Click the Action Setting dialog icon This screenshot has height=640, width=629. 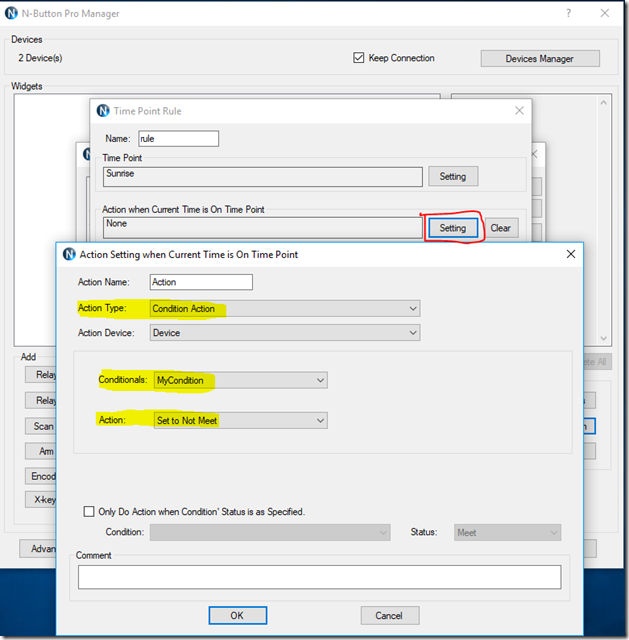(x=69, y=254)
